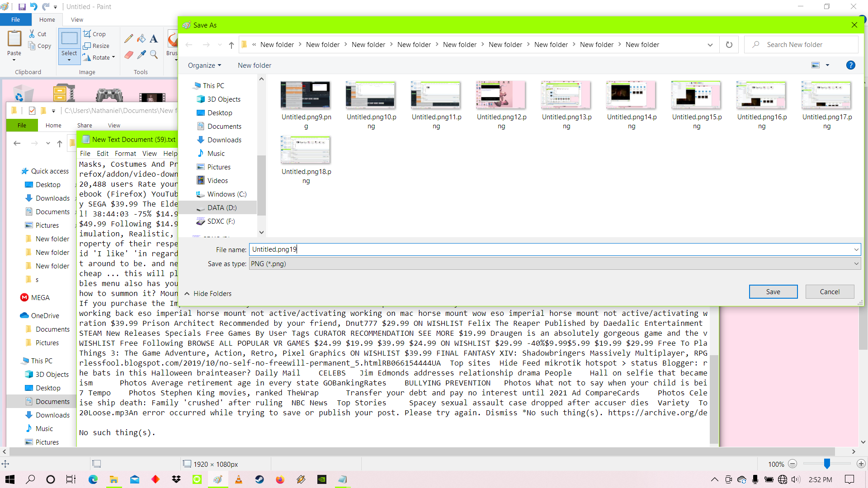Expand the File Name input dropdown
Image resolution: width=868 pixels, height=488 pixels.
[857, 249]
